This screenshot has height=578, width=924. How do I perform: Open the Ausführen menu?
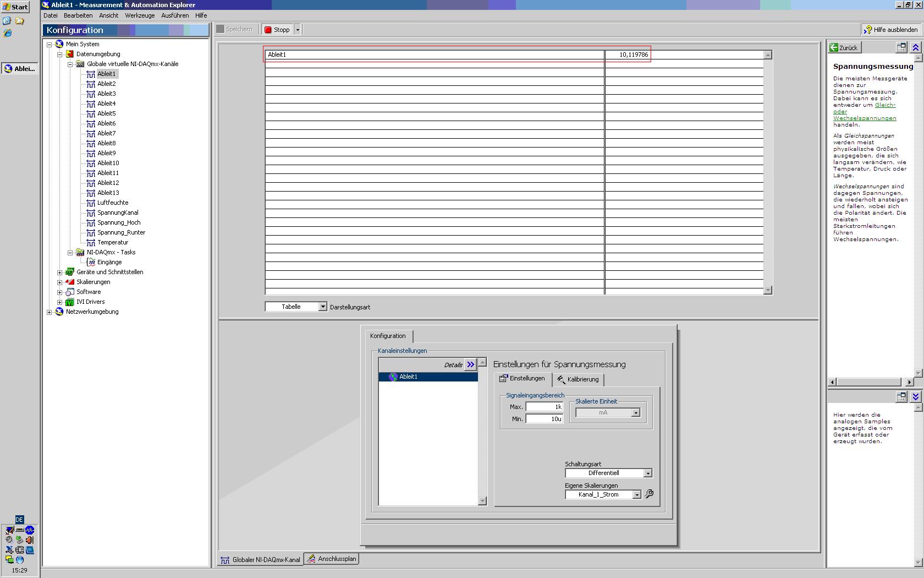click(175, 15)
